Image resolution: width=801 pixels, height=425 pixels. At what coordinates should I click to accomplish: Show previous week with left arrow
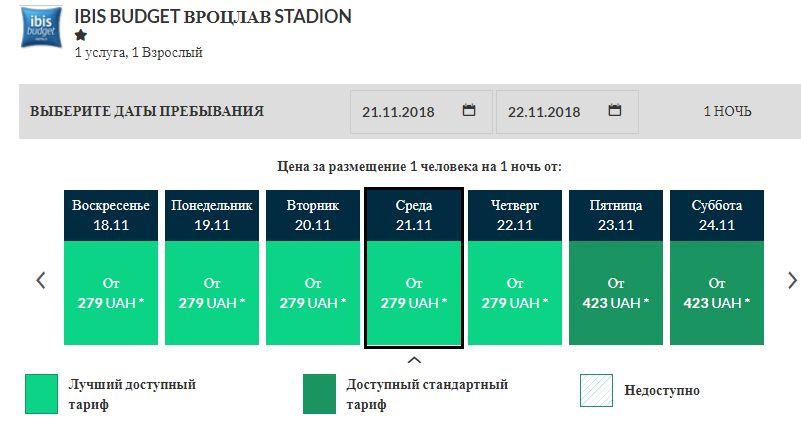41,280
